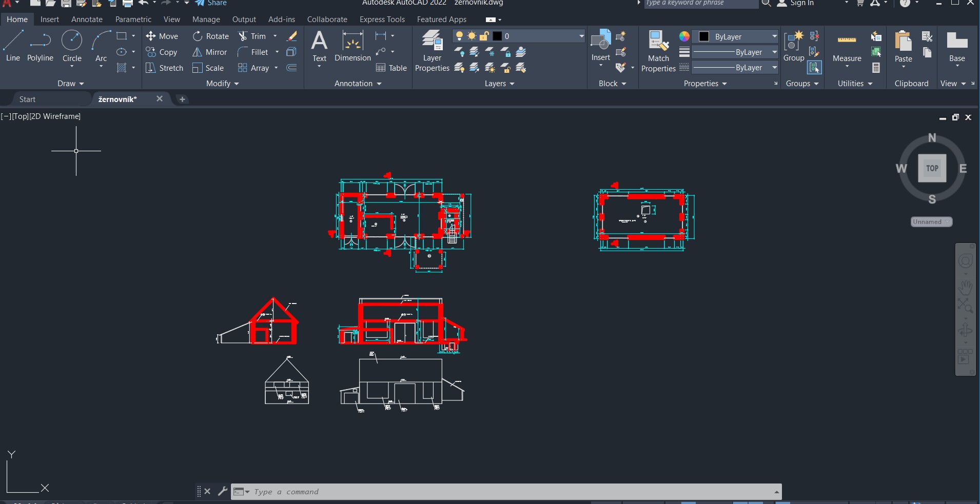Click the Match Properties tool
The width and height of the screenshot is (980, 504).
coord(658,51)
